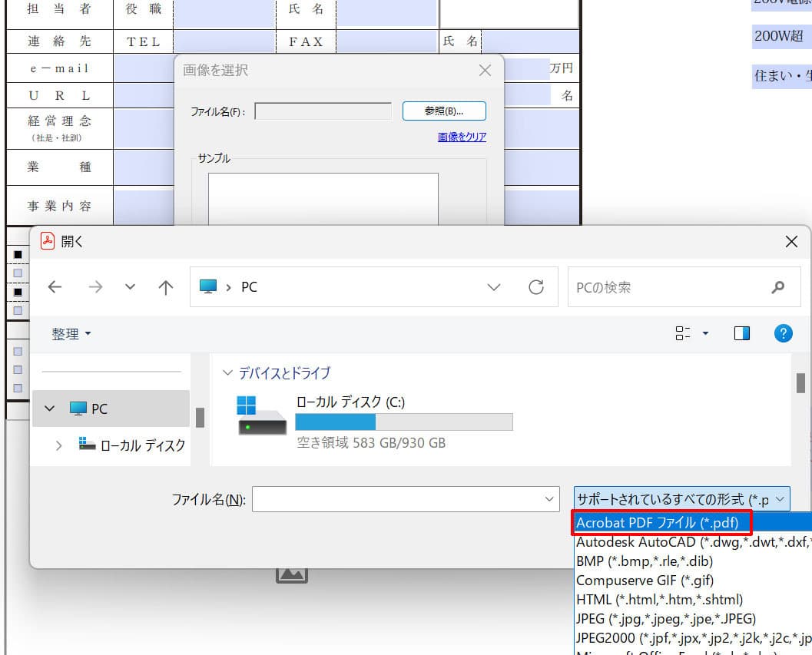Expand ローカル ディスク in the navigation tree
Screen dimensions: 812x655
[58, 445]
